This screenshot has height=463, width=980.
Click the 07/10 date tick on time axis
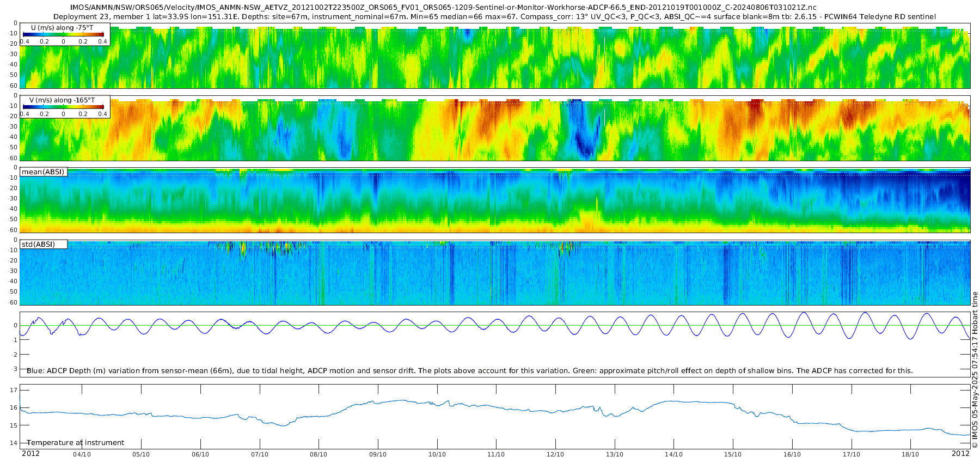(x=260, y=454)
